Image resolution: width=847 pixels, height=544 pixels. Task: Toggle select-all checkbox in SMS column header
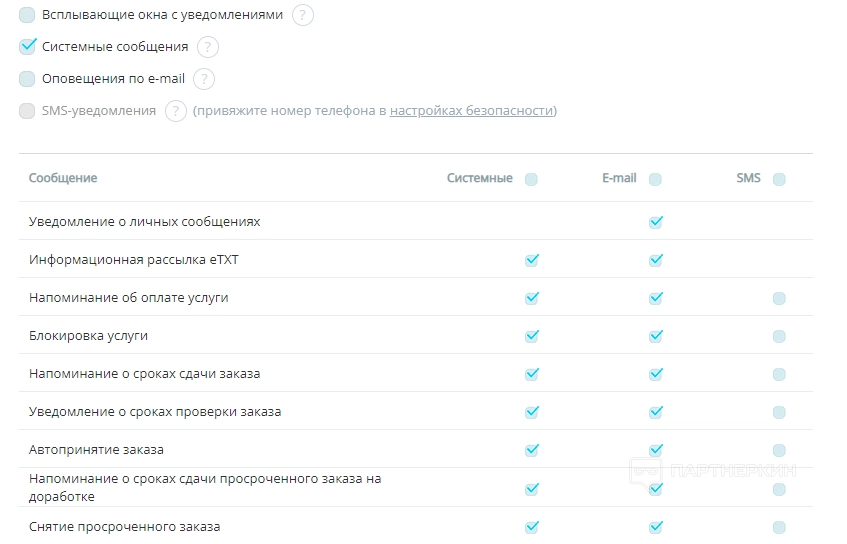pyautogui.click(x=779, y=180)
